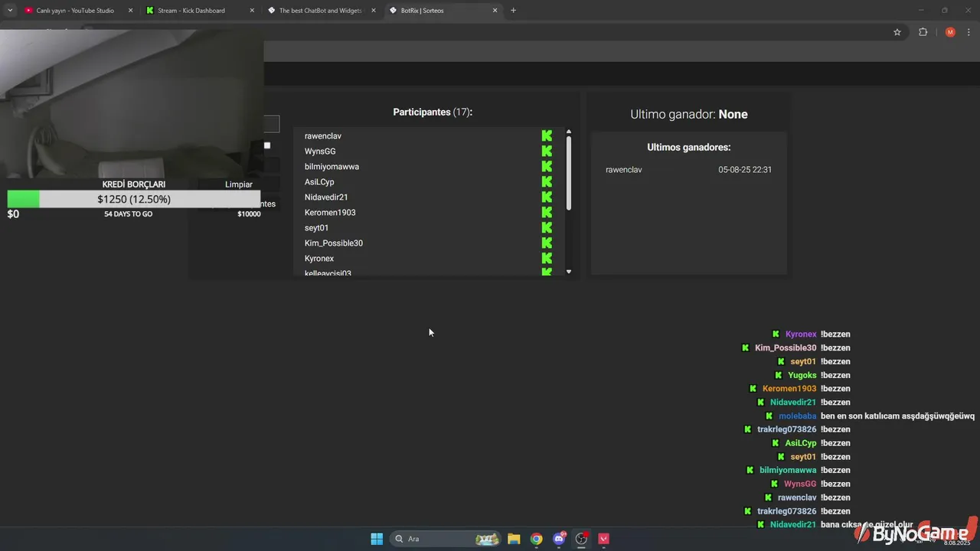Click Kick icon beside Keromen1903 in participants list
The image size is (980, 551).
pyautogui.click(x=547, y=212)
